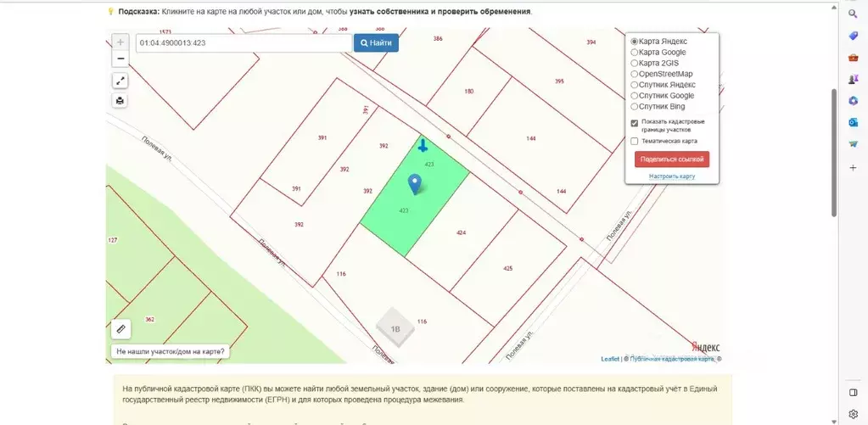868x425 pixels.
Task: Open the sidebar settings gear icon
Action: pos(853,415)
